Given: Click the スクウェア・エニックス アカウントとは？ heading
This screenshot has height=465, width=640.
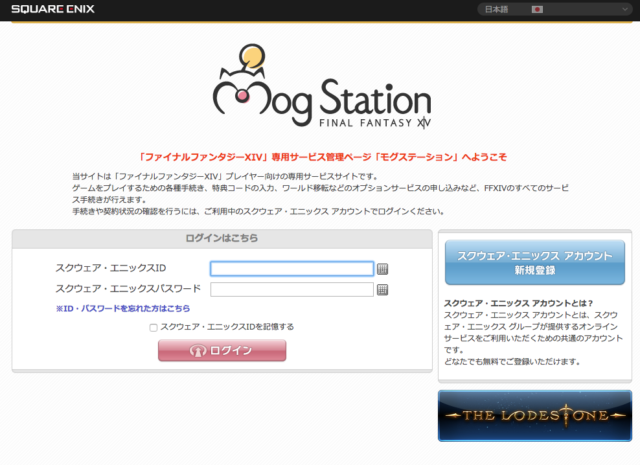Looking at the screenshot, I should tap(503, 303).
